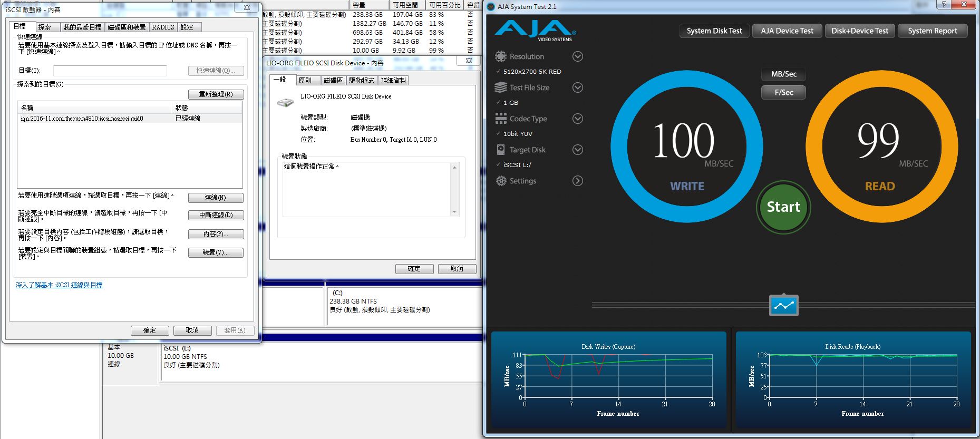Click the AJA System Test title bar icon
The height and width of the screenshot is (439, 980).
pos(491,6)
